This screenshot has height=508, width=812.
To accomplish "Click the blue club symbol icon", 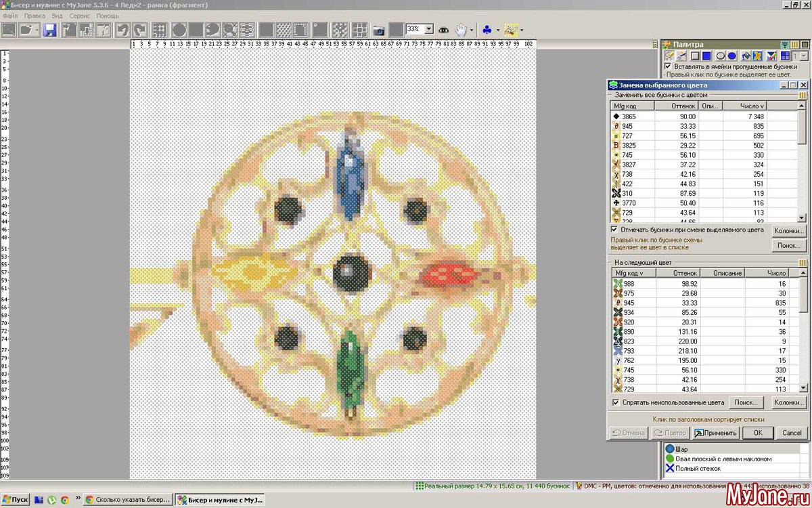I will point(487,30).
